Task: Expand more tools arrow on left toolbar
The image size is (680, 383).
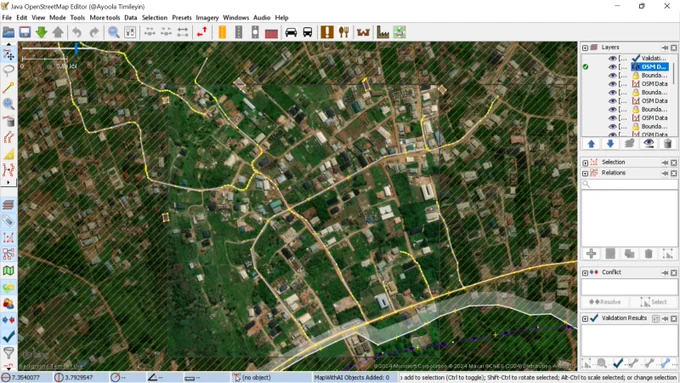Action: tap(8, 183)
